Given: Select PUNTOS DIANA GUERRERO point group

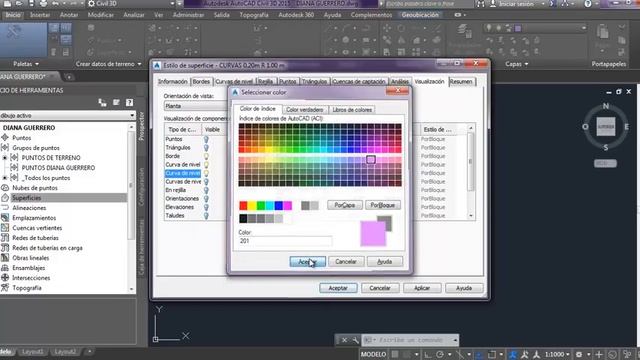Looking at the screenshot, I should pos(58,168).
